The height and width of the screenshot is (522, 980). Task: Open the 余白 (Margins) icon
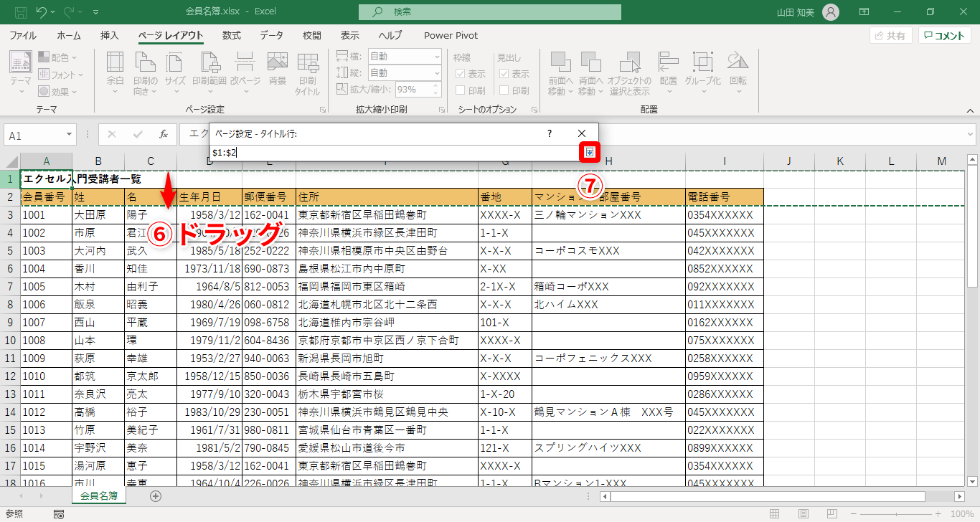tap(115, 74)
